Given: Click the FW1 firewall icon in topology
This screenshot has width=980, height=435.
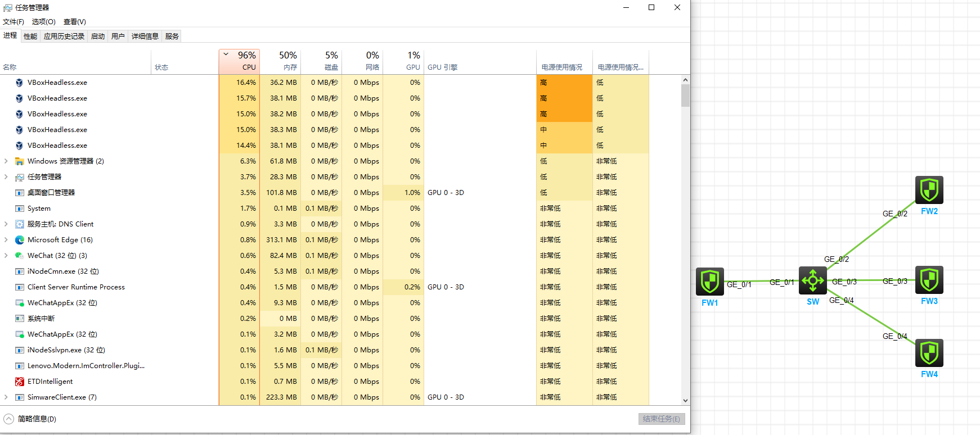Looking at the screenshot, I should [x=710, y=282].
